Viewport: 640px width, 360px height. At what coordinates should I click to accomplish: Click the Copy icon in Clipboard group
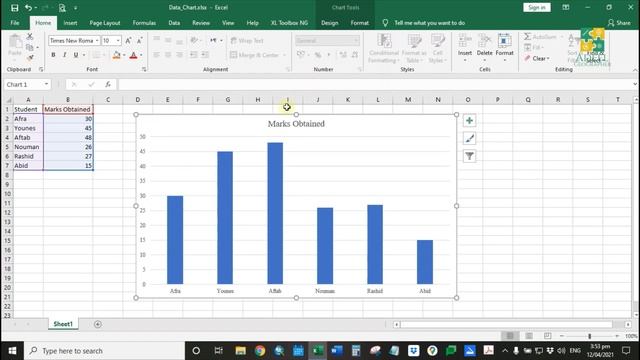[30, 47]
